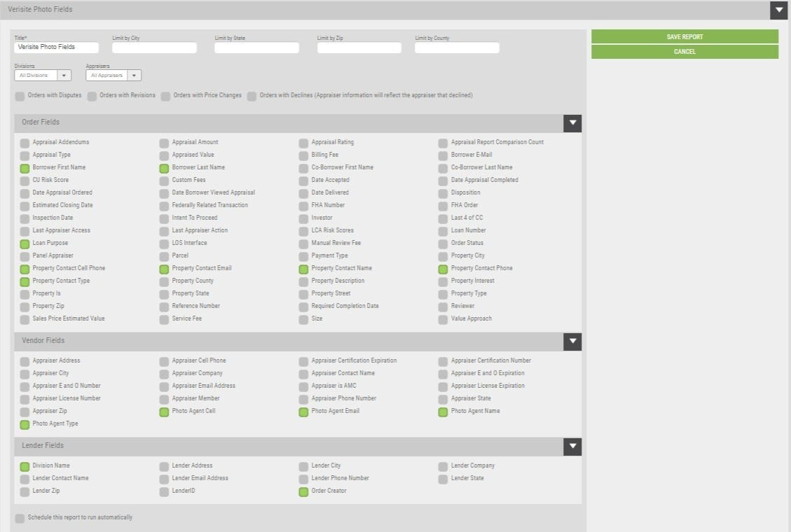
Task: Uncheck Property Contact Phone
Action: pos(443,269)
